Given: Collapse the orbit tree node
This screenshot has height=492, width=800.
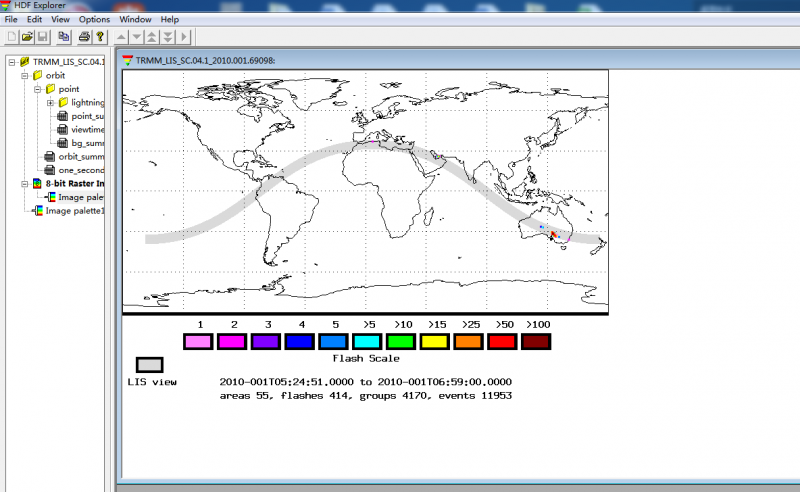Looking at the screenshot, I should (x=25, y=75).
